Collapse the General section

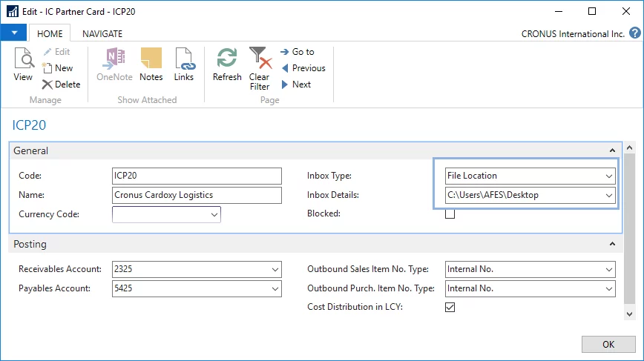[611, 150]
